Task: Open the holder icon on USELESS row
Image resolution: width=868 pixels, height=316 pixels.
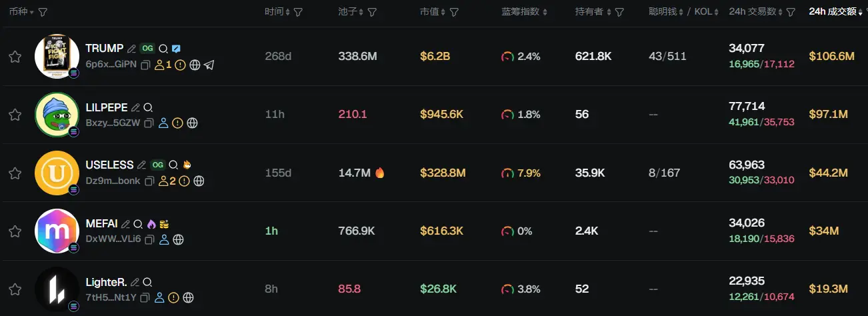Action: tap(163, 181)
